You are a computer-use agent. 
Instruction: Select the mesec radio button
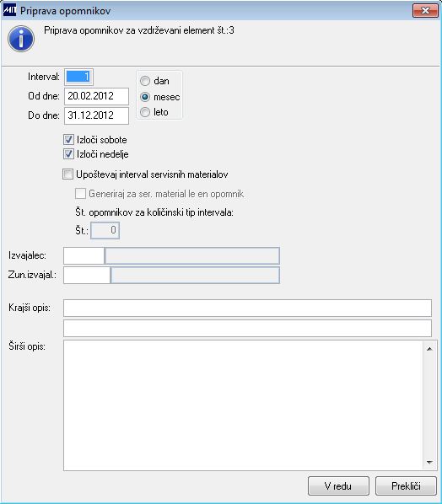click(x=145, y=97)
